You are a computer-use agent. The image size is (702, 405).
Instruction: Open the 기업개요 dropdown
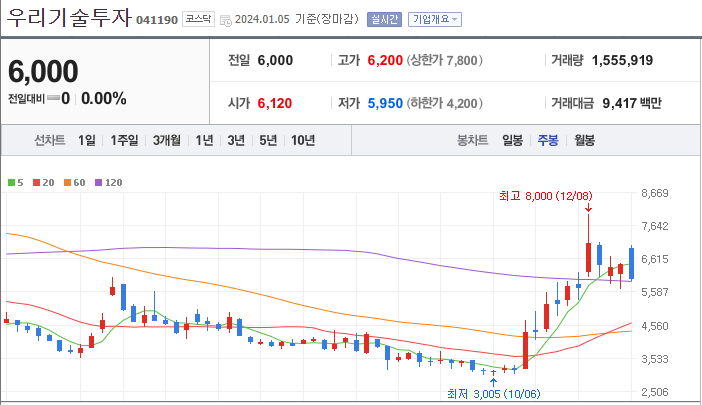point(435,19)
